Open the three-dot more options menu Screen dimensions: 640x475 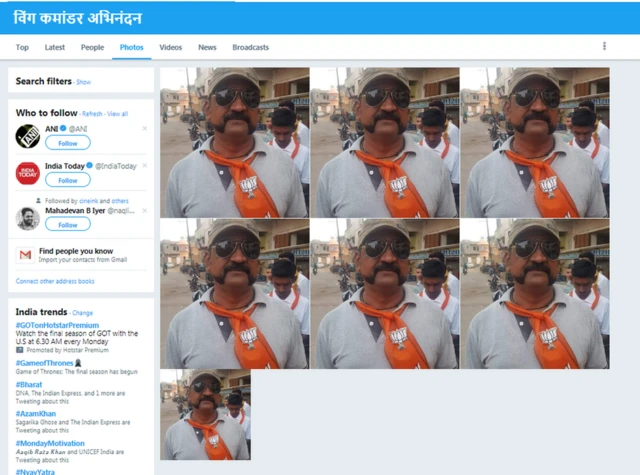[604, 46]
